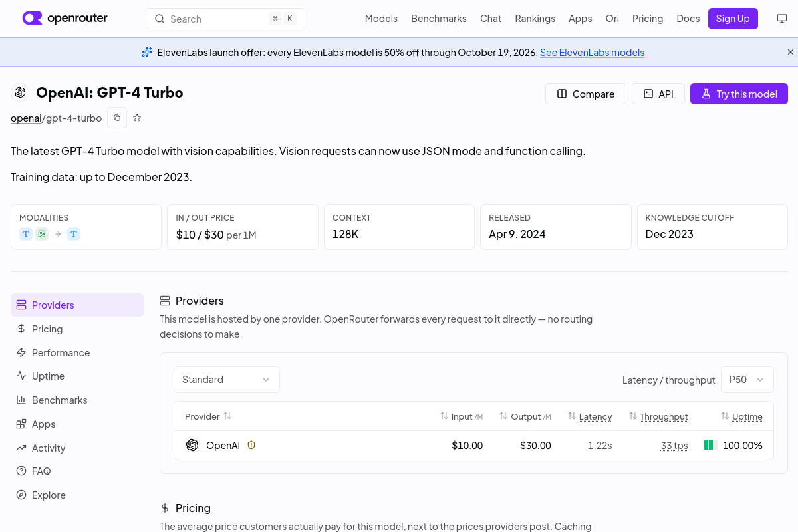Sort providers by Input price
The height and width of the screenshot is (532, 798).
coord(461,416)
